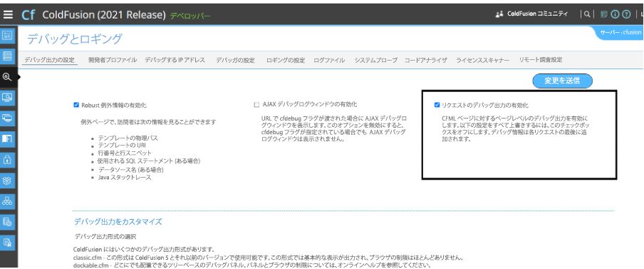
Task: Open the デバッグする IP アドレス tab
Action: 175,60
